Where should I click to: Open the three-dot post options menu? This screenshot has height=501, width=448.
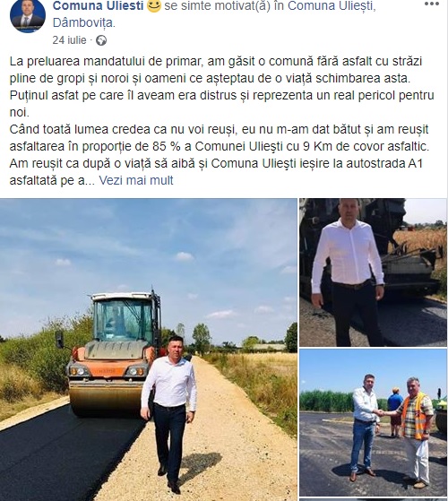click(x=431, y=4)
